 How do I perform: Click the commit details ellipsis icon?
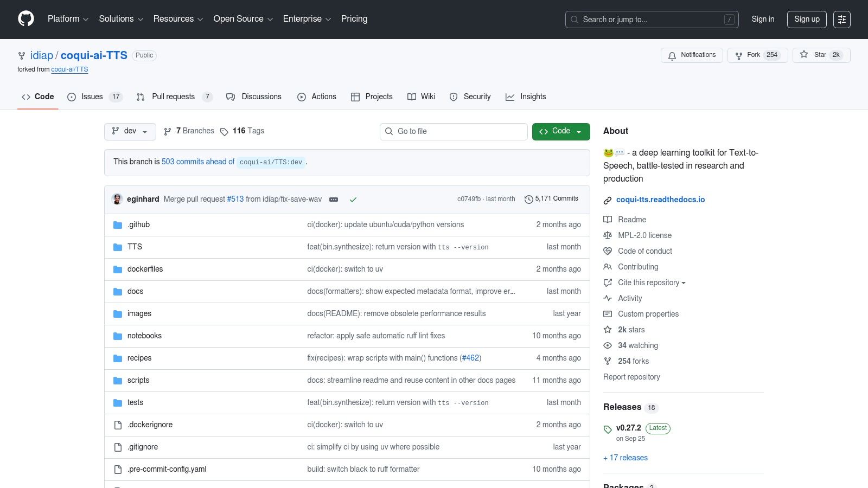tap(334, 200)
